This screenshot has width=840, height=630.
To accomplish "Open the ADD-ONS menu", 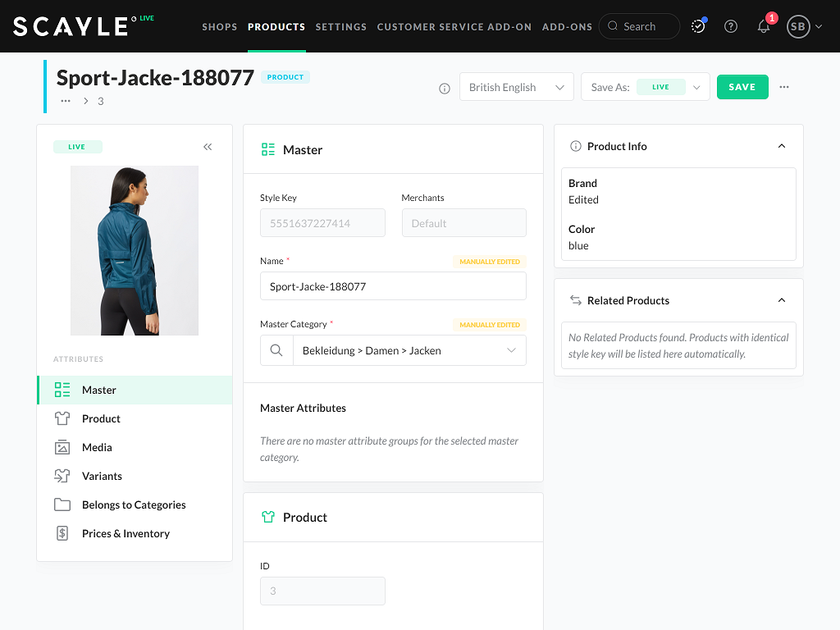I will pyautogui.click(x=567, y=26).
